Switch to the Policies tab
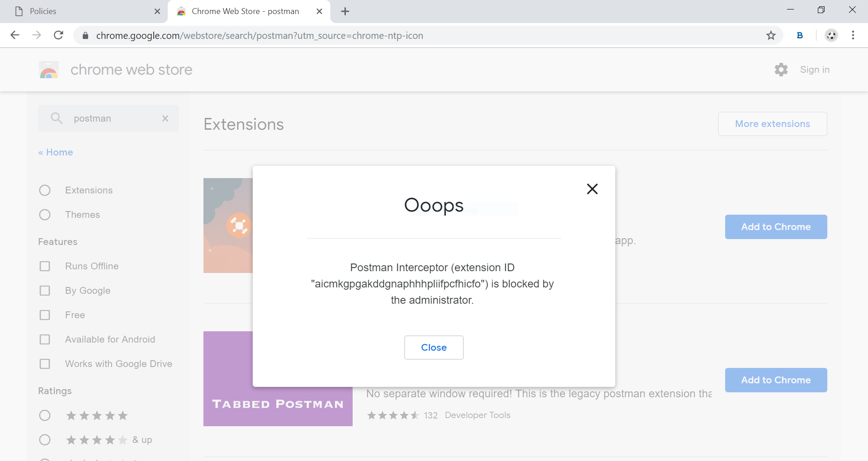This screenshot has width=868, height=461. click(81, 11)
